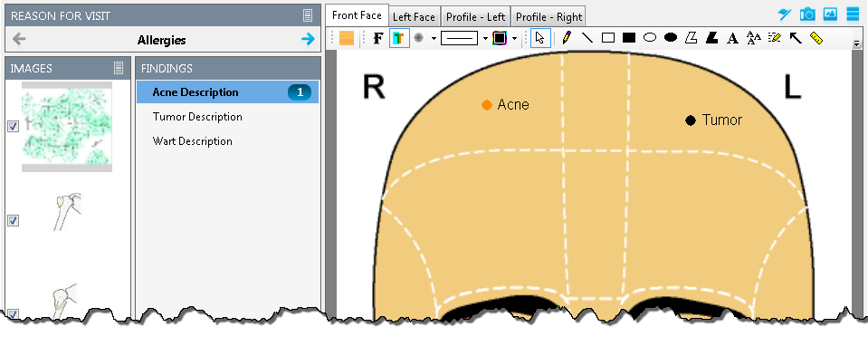868x346 pixels.
Task: Click the black outlined color swatch
Action: click(x=500, y=38)
